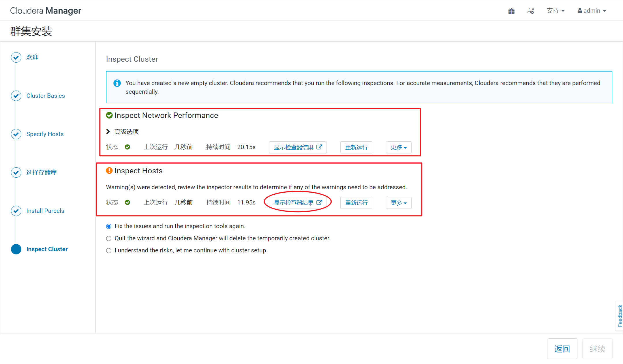The height and width of the screenshot is (364, 623).
Task: Click green check icon beside Inspect Network Performance
Action: pos(109,115)
